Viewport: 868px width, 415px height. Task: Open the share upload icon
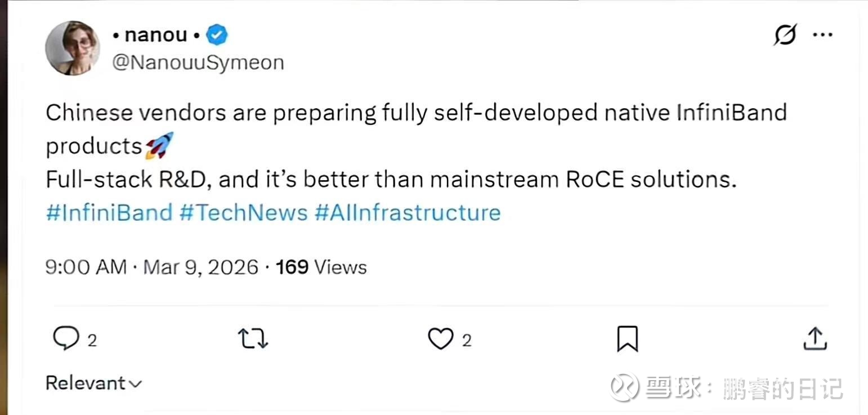click(814, 339)
